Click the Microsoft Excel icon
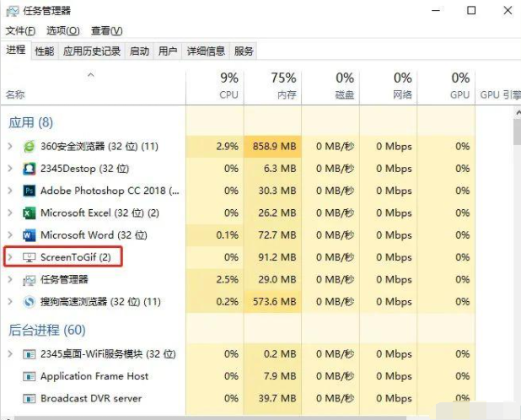The width and height of the screenshot is (521, 420). point(30,213)
